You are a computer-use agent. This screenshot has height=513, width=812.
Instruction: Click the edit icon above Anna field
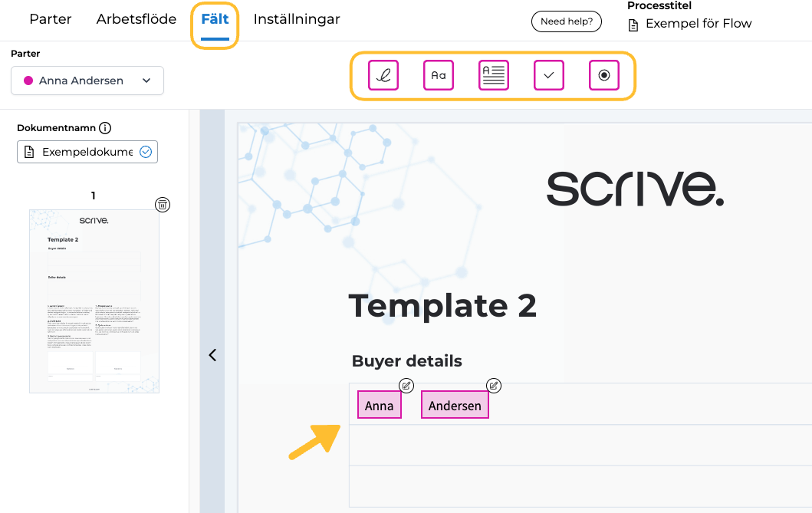406,386
